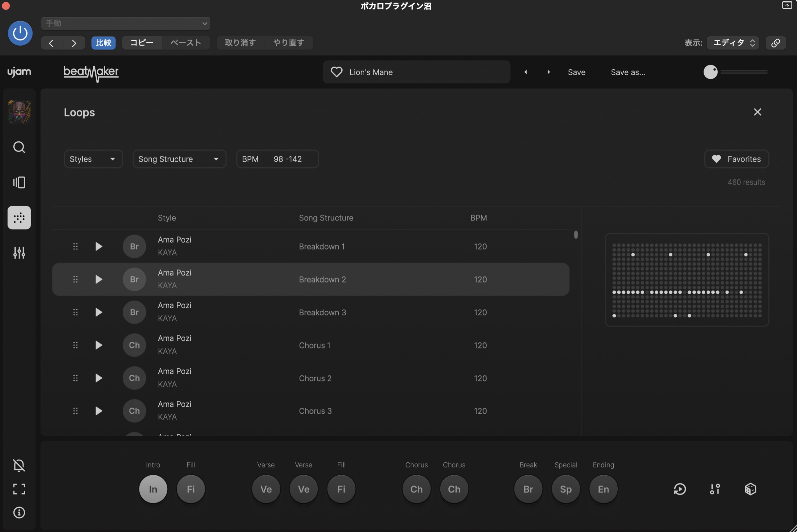The height and width of the screenshot is (532, 797).
Task: Play the Chorus 3 loop
Action: pos(99,411)
